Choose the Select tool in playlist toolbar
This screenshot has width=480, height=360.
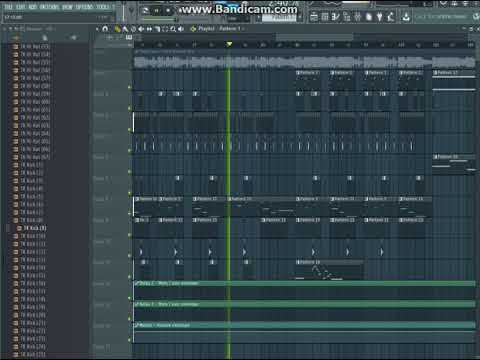[x=165, y=29]
